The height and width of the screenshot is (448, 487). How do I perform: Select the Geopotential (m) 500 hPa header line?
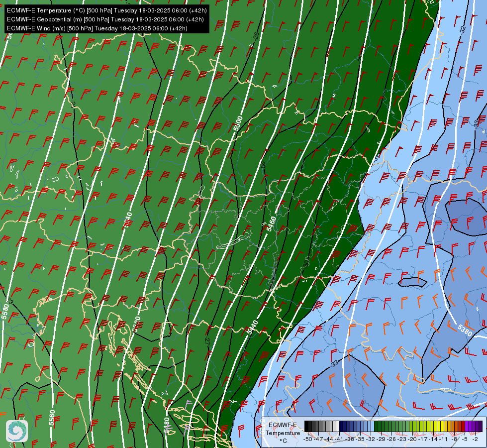click(x=105, y=19)
